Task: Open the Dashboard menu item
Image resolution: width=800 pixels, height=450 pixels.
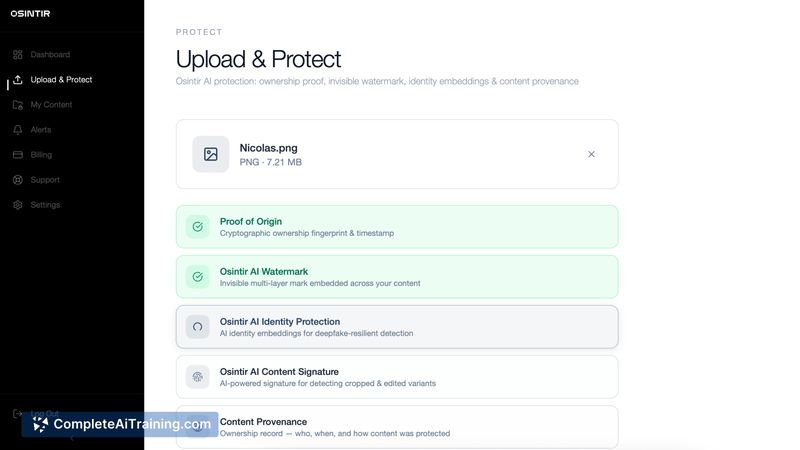Action: pos(50,54)
